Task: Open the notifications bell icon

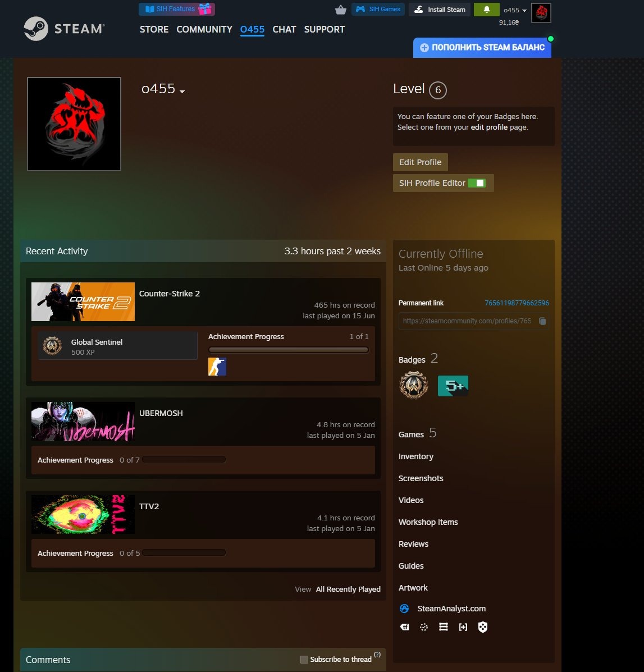Action: [x=487, y=10]
